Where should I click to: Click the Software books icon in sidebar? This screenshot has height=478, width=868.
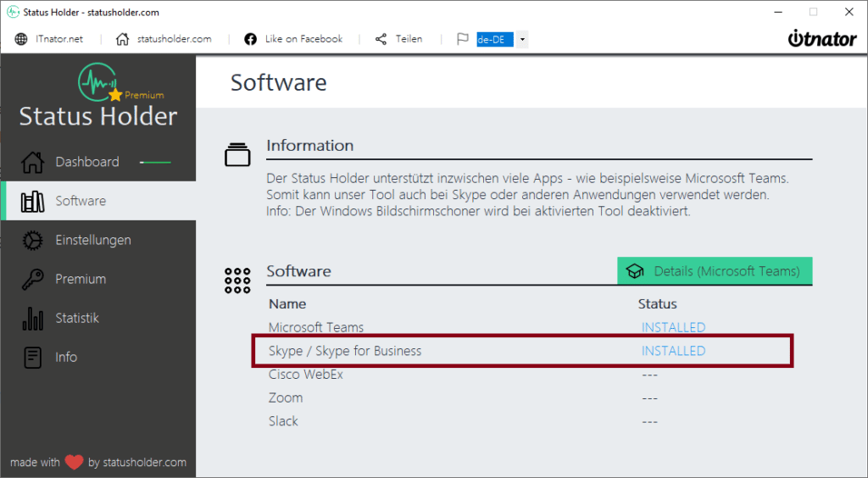[32, 202]
